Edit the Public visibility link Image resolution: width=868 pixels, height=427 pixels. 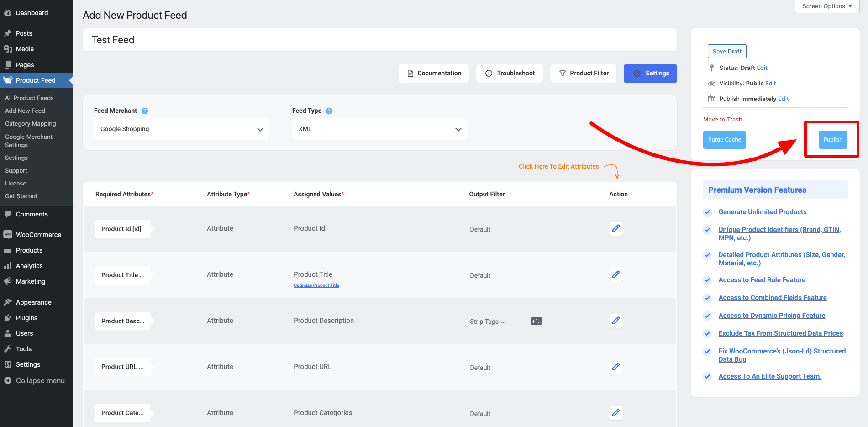(771, 83)
